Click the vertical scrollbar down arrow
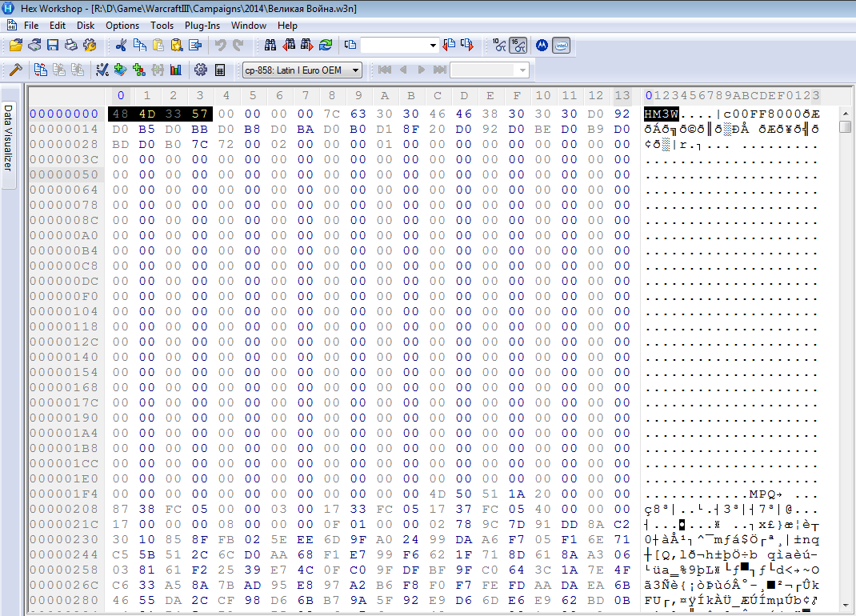 pyautogui.click(x=845, y=605)
